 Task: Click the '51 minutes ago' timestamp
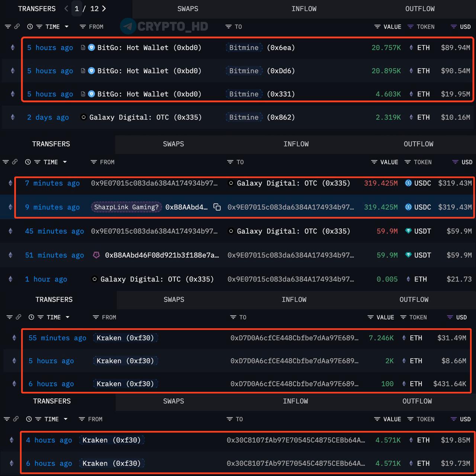[x=54, y=255]
